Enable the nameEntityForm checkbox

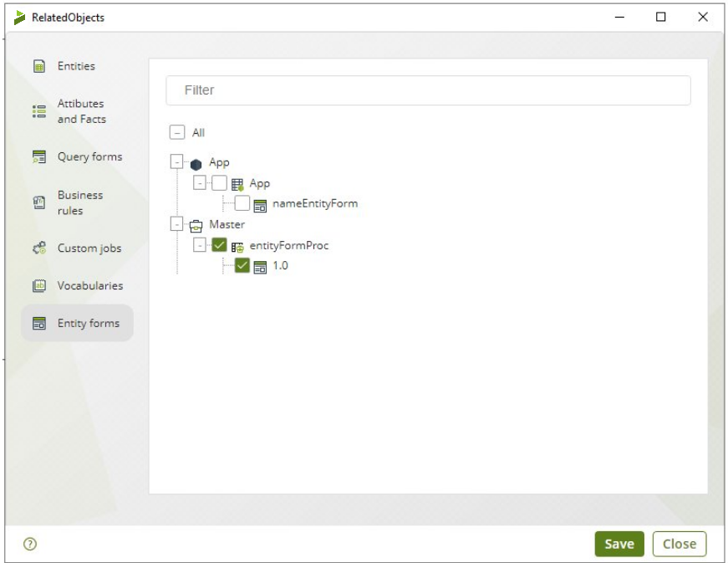click(242, 203)
